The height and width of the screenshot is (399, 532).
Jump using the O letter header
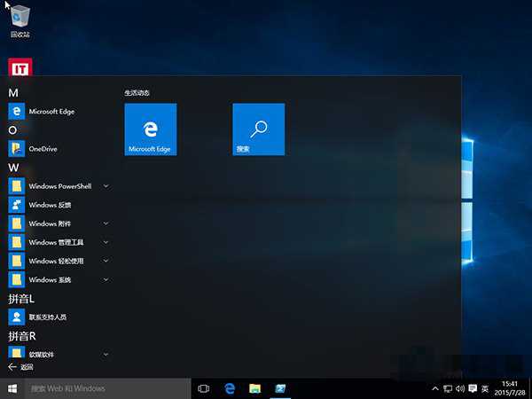[12, 130]
